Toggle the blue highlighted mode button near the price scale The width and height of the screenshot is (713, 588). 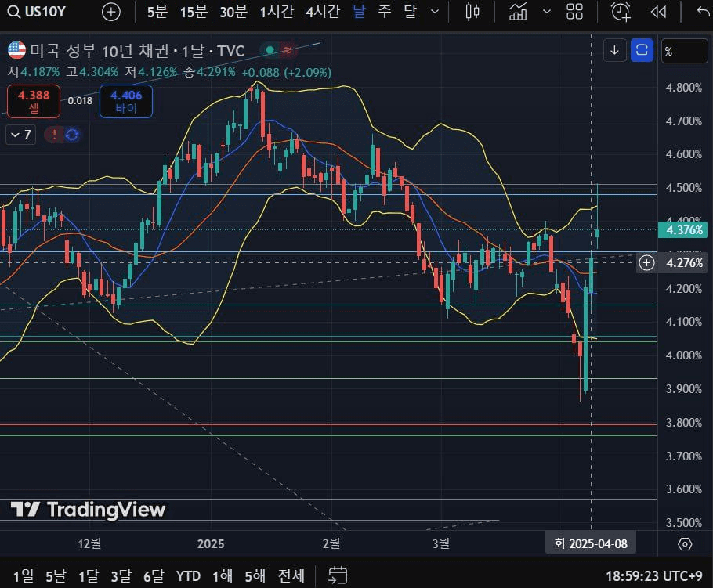click(642, 51)
